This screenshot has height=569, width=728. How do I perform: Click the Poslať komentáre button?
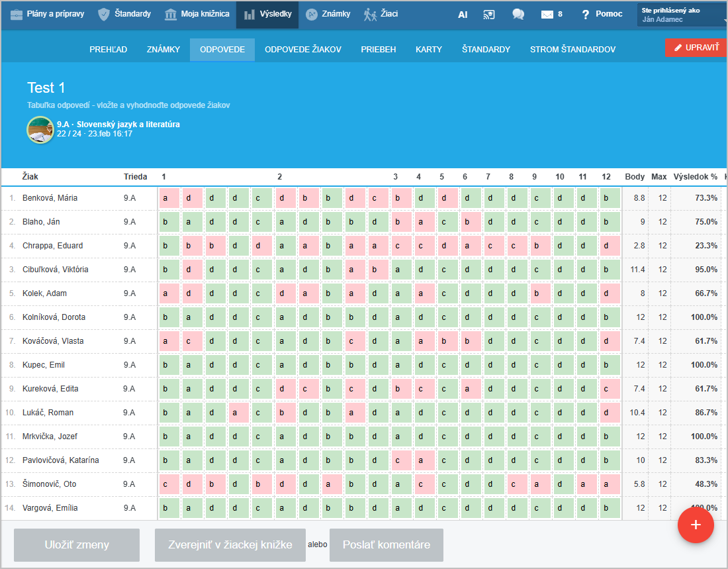coord(387,545)
